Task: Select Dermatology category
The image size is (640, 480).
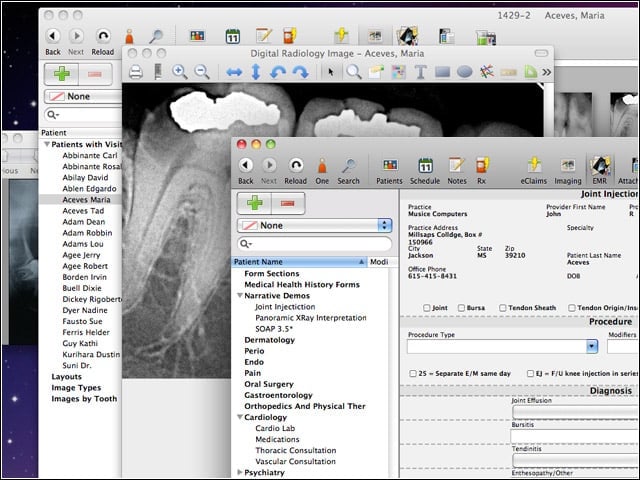Action: coord(269,340)
